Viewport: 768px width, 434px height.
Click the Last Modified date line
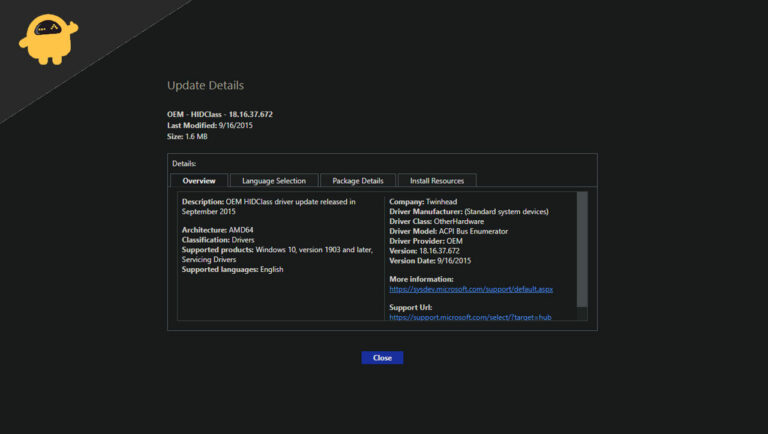pos(208,125)
